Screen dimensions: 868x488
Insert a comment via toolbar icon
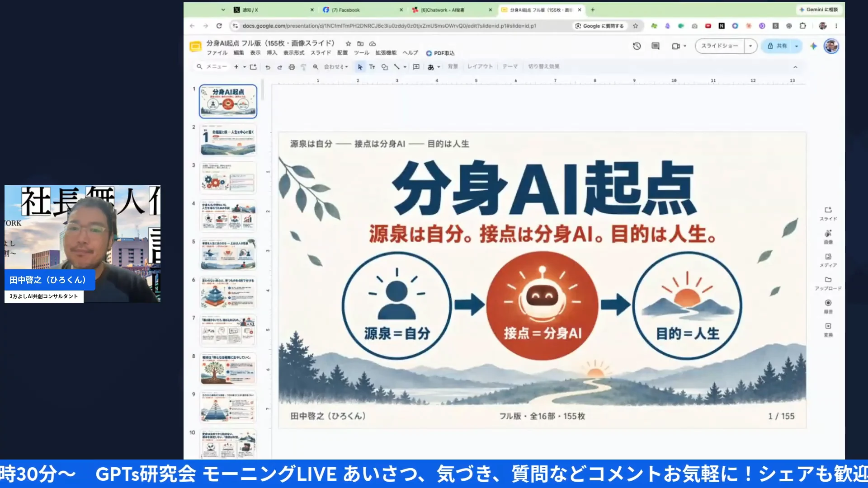tap(416, 67)
